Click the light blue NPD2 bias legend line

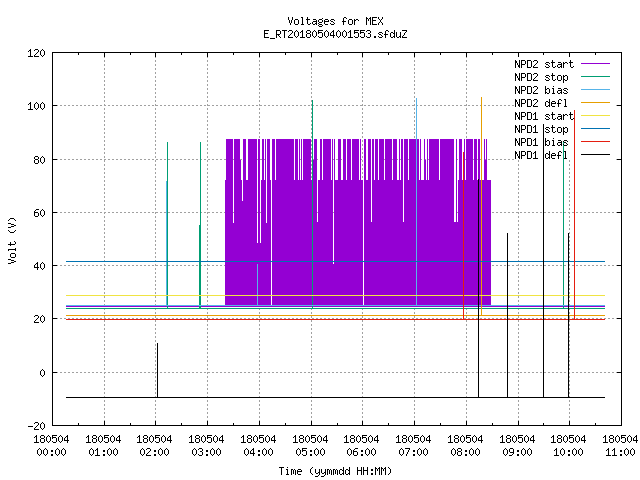tap(595, 90)
